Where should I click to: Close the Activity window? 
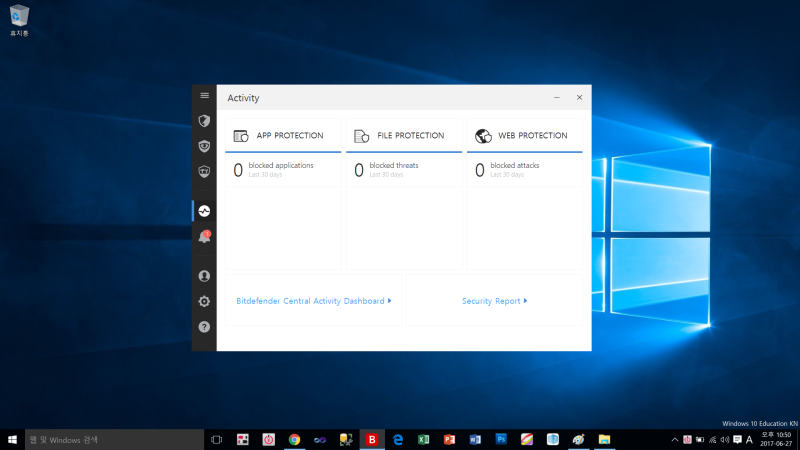579,97
